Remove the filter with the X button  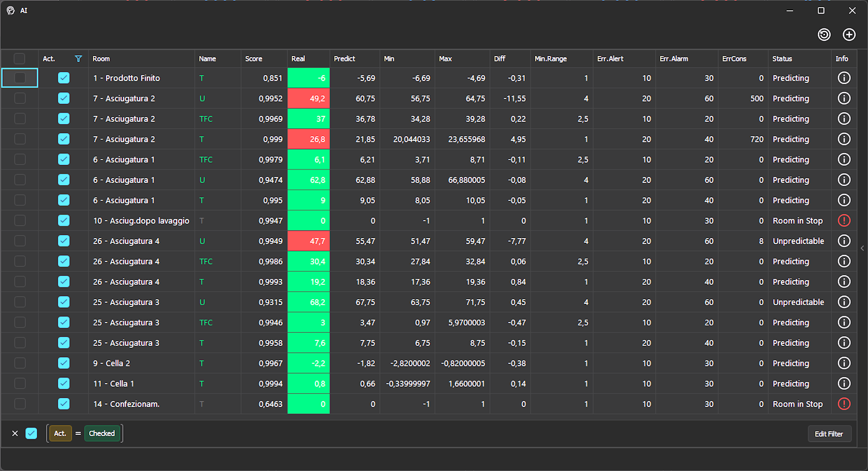[x=15, y=433]
